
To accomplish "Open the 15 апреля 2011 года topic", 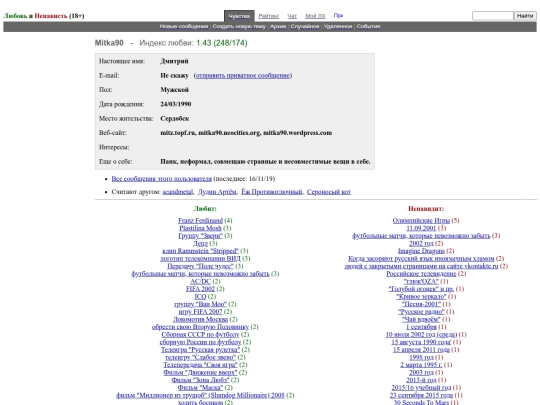I will [x=421, y=349].
